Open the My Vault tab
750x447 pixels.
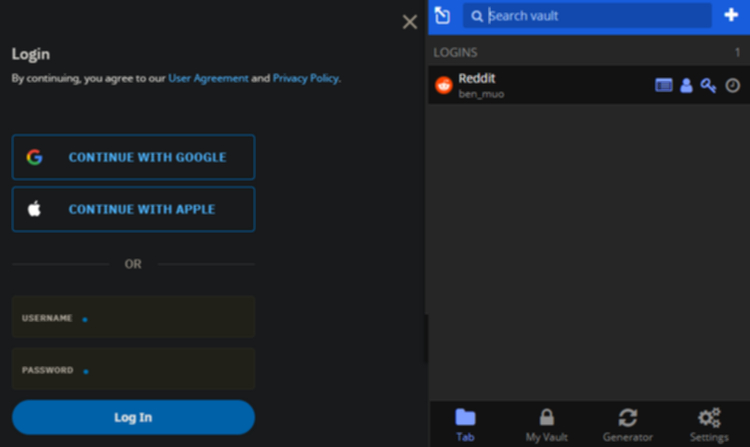point(546,425)
